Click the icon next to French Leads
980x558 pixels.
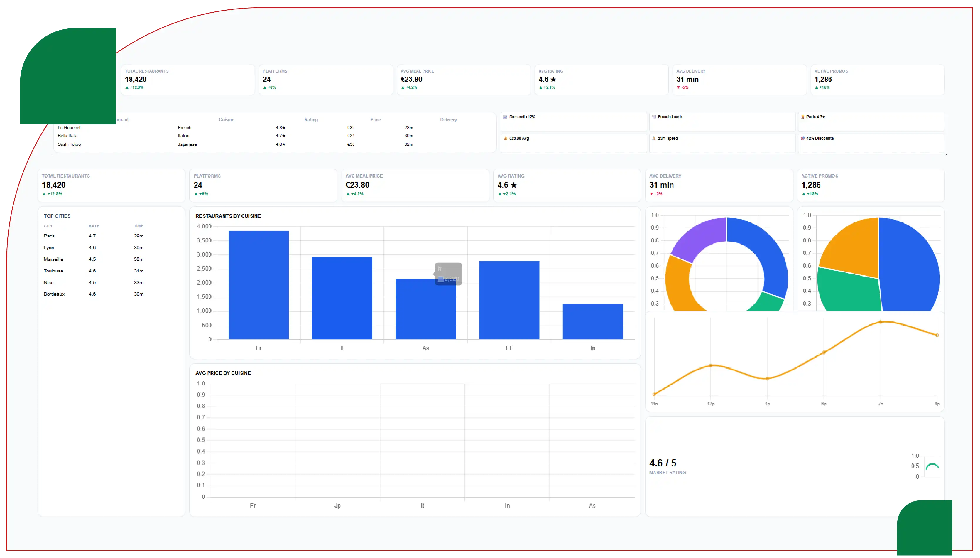[x=654, y=117]
